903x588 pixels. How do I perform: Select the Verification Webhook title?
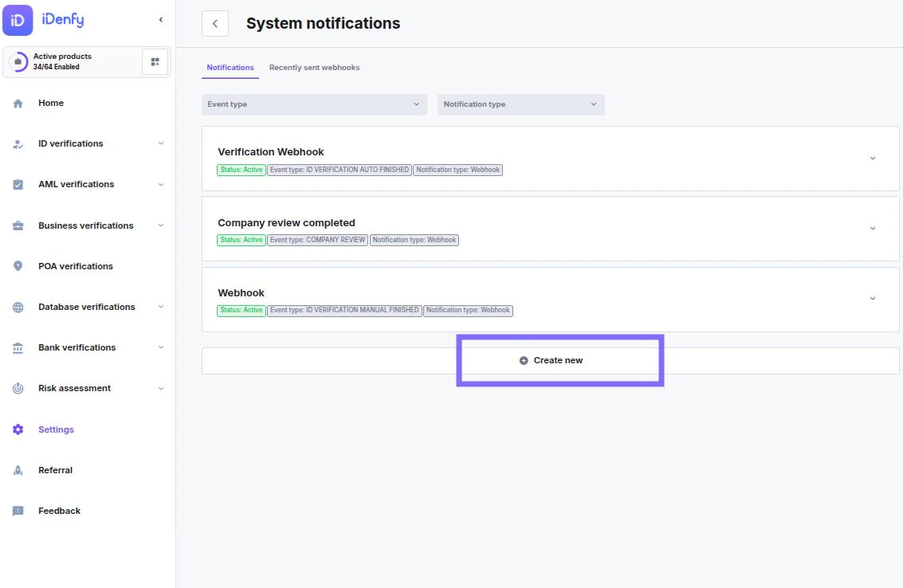[271, 152]
